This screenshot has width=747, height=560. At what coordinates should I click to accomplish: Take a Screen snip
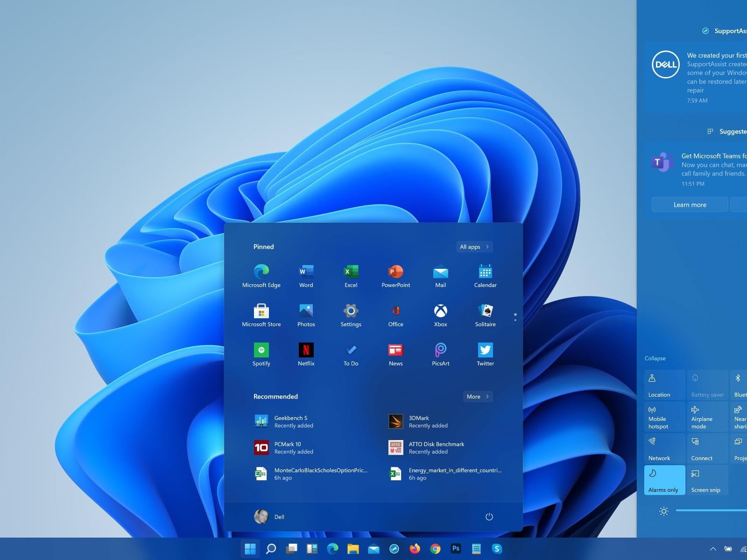tap(707, 480)
